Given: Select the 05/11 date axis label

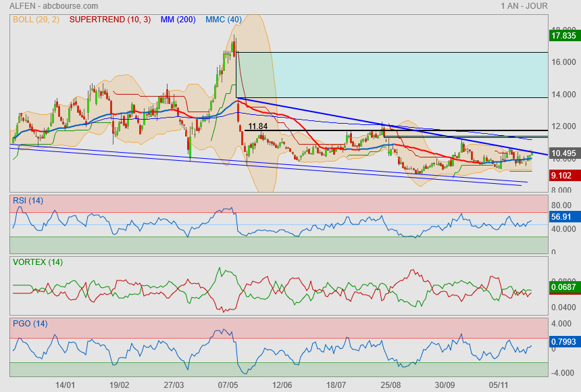Looking at the screenshot, I should pos(499,385).
